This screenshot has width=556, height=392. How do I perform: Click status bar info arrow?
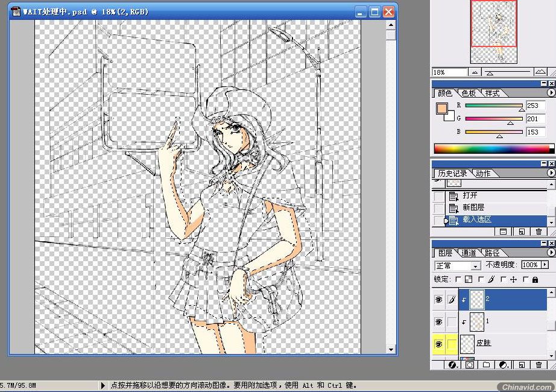pos(103,385)
